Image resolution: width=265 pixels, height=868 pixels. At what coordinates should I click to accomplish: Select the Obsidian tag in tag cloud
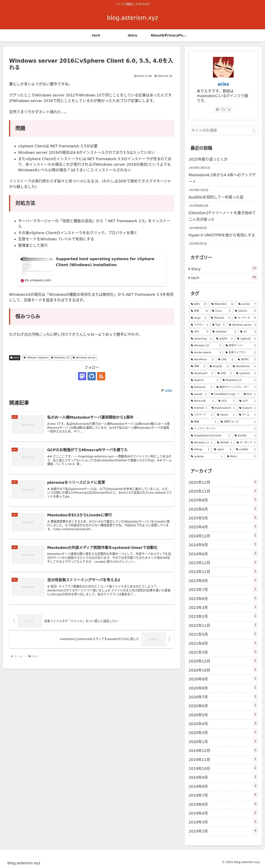224,332
